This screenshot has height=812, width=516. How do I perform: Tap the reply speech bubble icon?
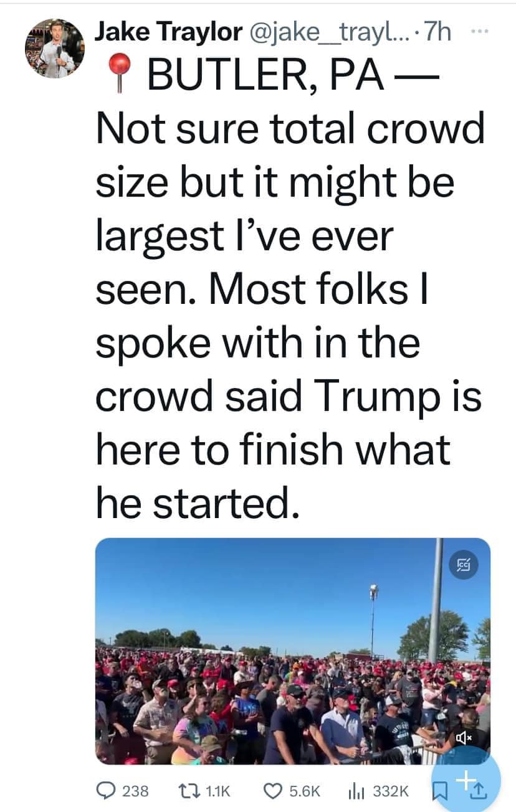[x=107, y=791]
